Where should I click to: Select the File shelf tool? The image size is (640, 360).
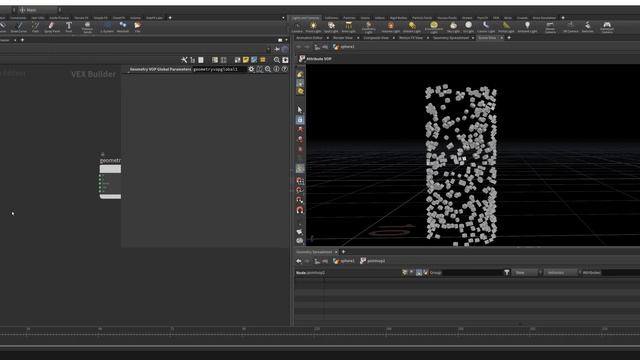pos(138,27)
